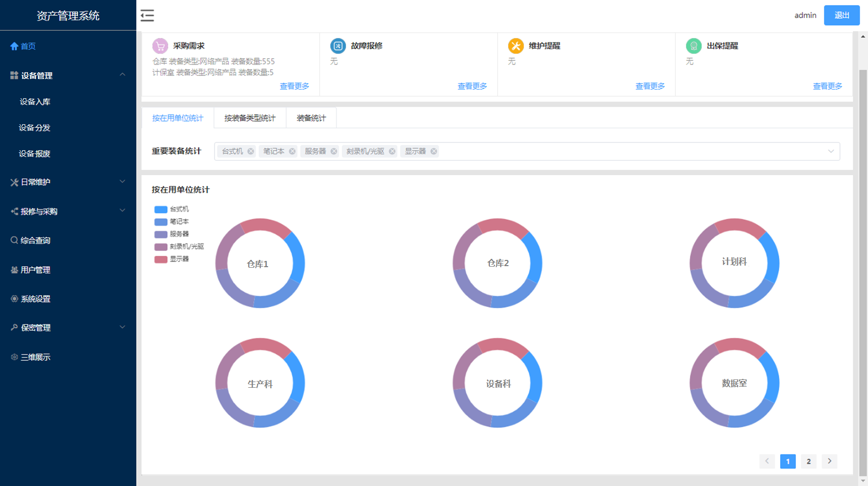Click 查看更多 under 故障报修
This screenshot has height=486, width=868.
472,86
